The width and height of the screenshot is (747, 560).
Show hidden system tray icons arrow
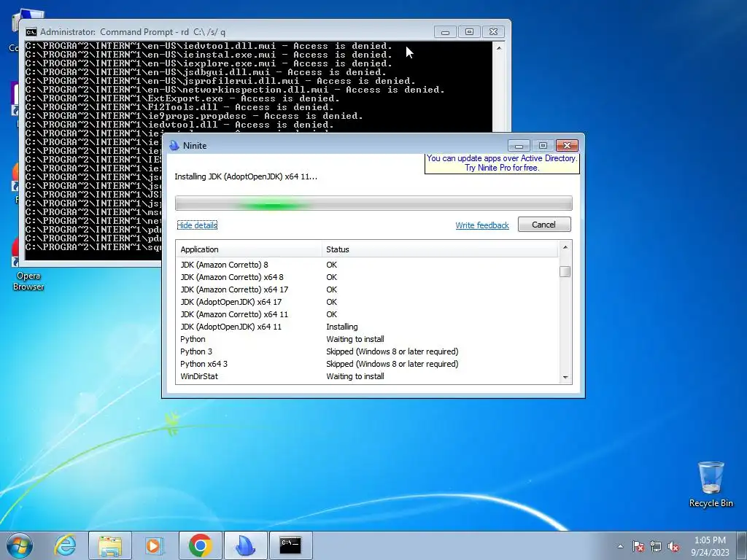(620, 546)
